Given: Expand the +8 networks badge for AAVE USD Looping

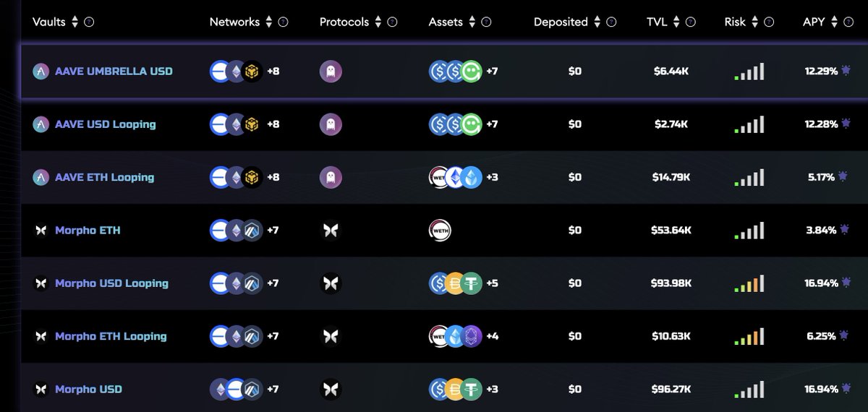Looking at the screenshot, I should tap(273, 124).
